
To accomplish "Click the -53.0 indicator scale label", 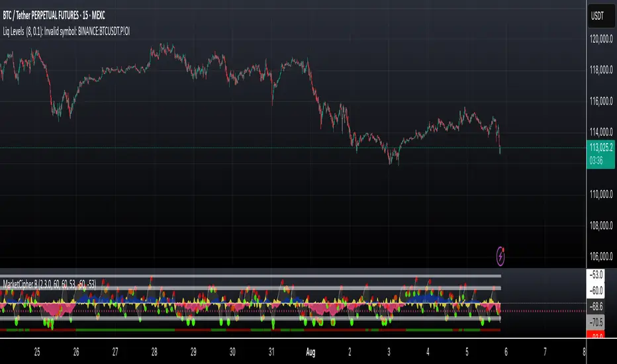I will point(600,275).
